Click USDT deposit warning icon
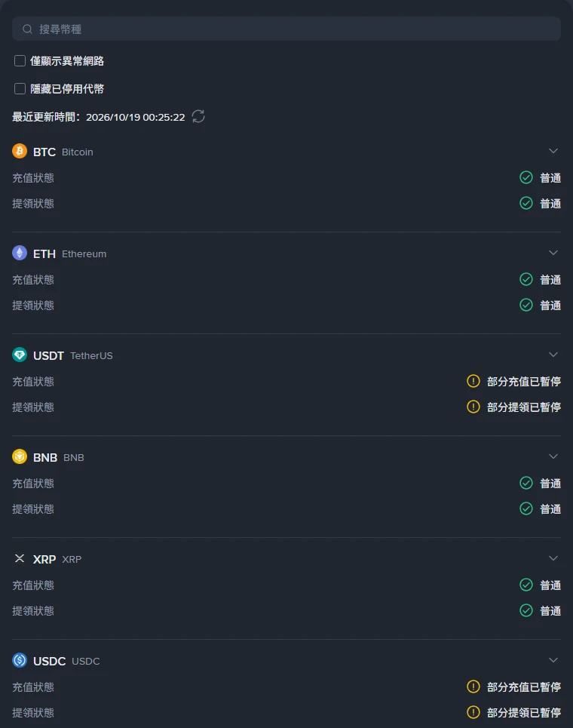 point(473,381)
